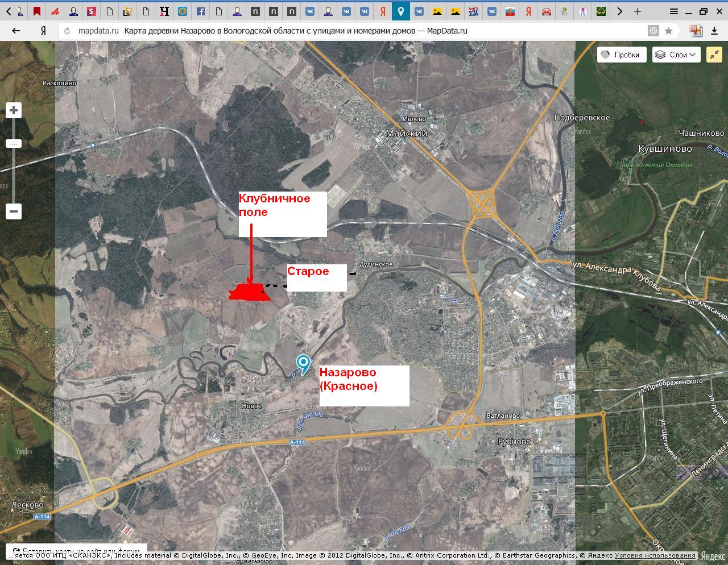Reload the page next to mapdata.ru
Viewport: 728px width, 565px height.
[67, 31]
